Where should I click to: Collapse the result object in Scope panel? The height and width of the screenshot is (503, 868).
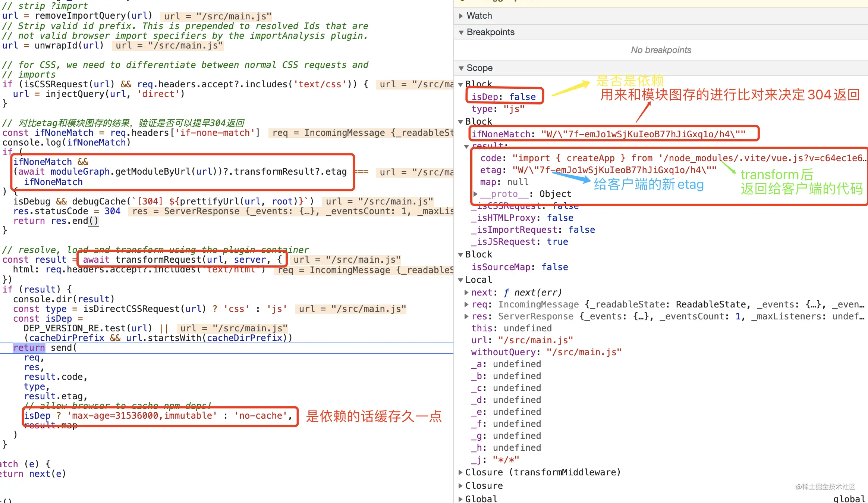pos(467,146)
